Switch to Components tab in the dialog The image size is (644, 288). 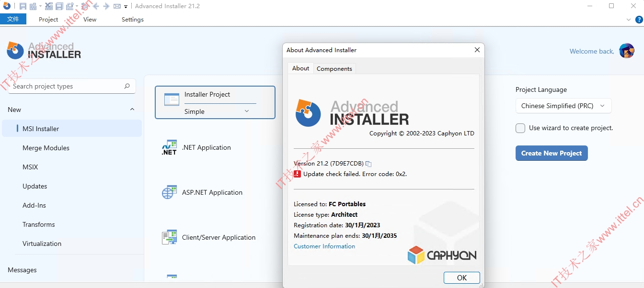pos(334,69)
